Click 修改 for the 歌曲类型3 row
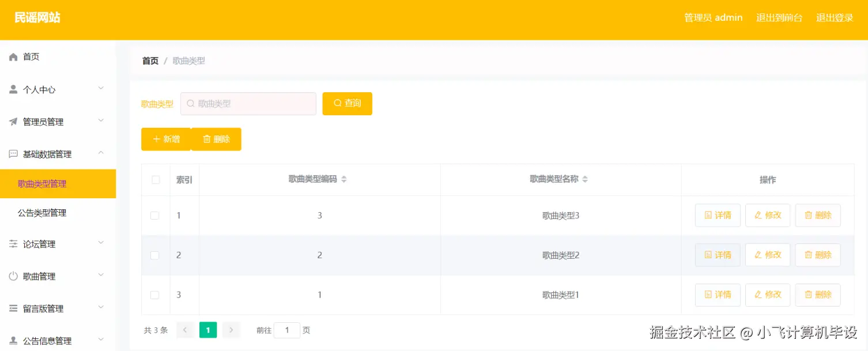This screenshot has height=351, width=868. pyautogui.click(x=768, y=216)
